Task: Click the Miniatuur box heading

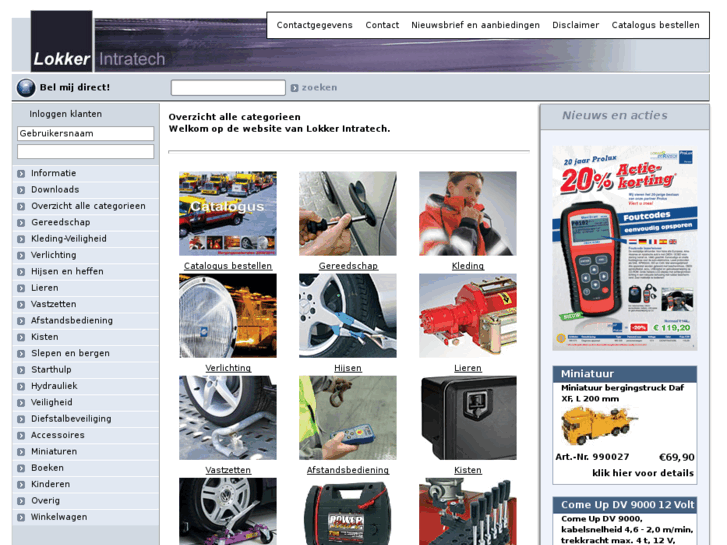Action: (x=625, y=374)
